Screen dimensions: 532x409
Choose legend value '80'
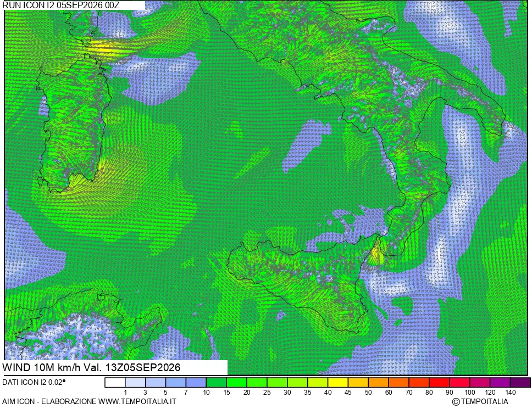429,393
